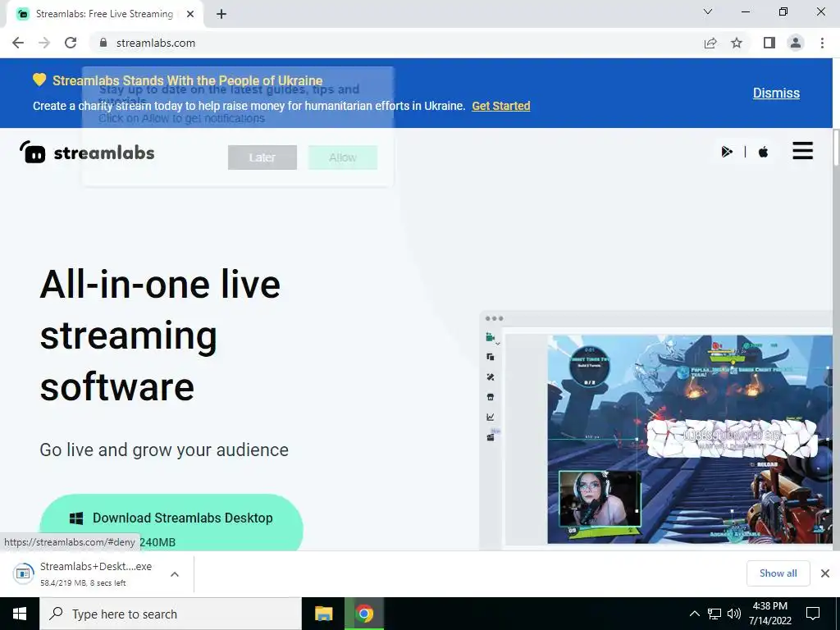Click the themes wand icon in the preview
The image size is (840, 630).
pyautogui.click(x=491, y=377)
